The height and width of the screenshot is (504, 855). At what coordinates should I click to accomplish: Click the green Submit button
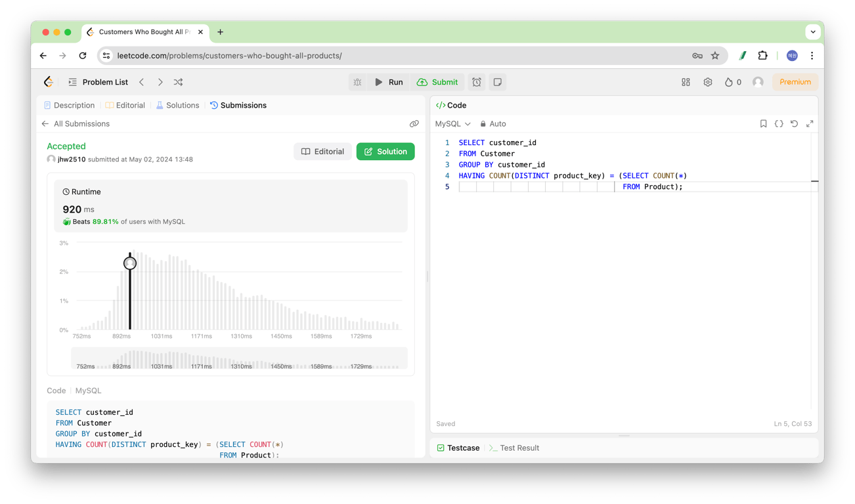(438, 81)
